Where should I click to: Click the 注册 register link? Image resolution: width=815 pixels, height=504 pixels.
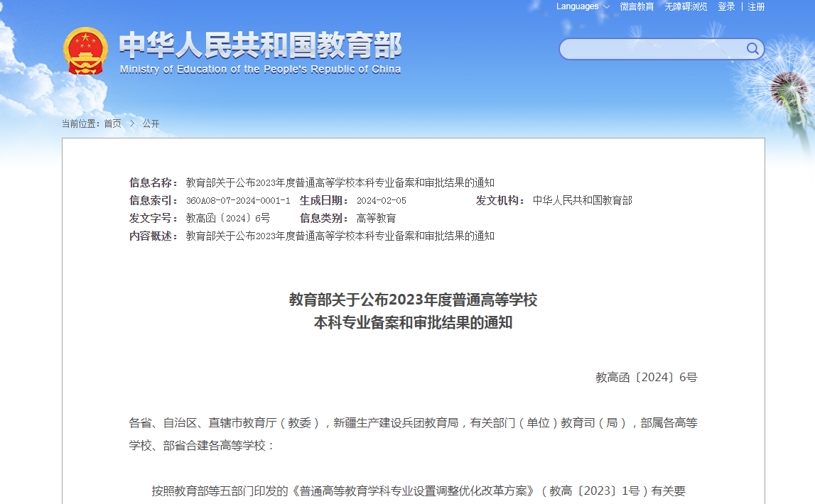[x=756, y=7]
